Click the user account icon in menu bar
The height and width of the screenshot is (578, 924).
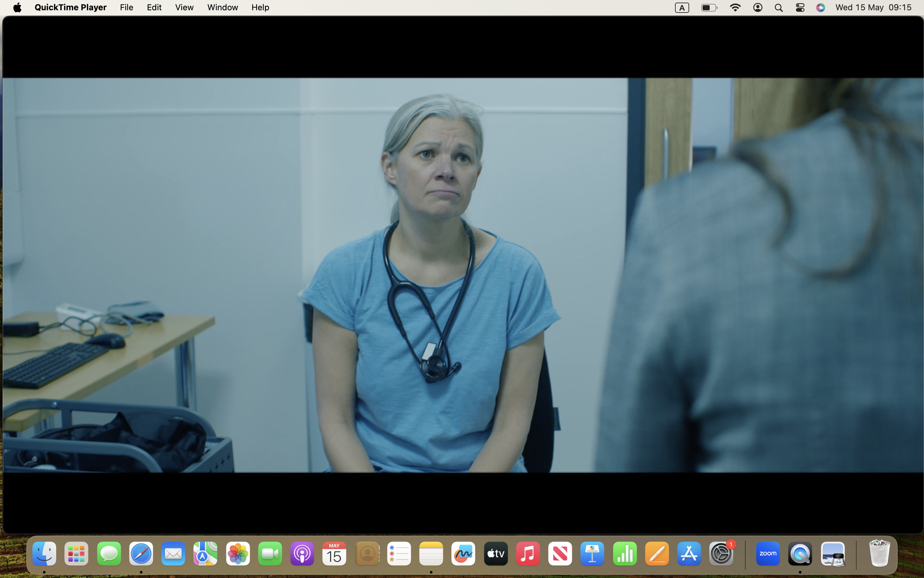click(757, 8)
